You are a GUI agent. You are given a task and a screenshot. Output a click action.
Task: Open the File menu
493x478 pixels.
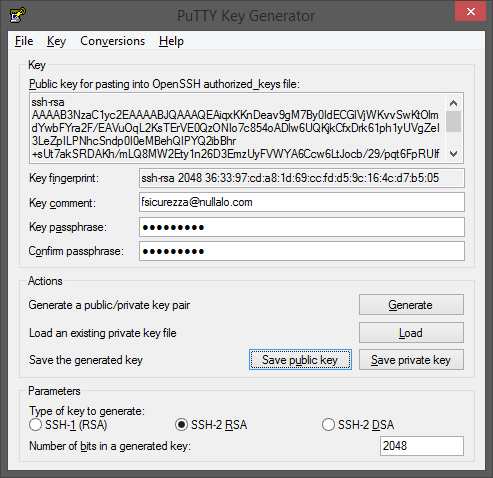pos(24,41)
